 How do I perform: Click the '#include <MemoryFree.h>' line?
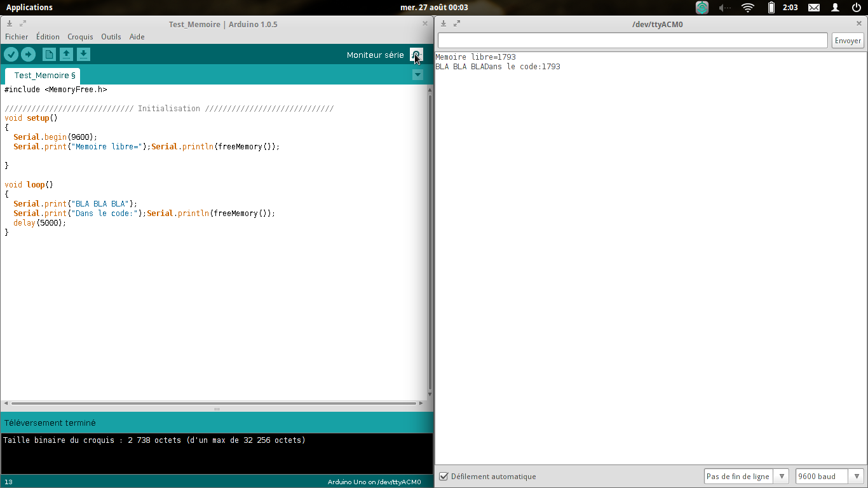tap(56, 90)
